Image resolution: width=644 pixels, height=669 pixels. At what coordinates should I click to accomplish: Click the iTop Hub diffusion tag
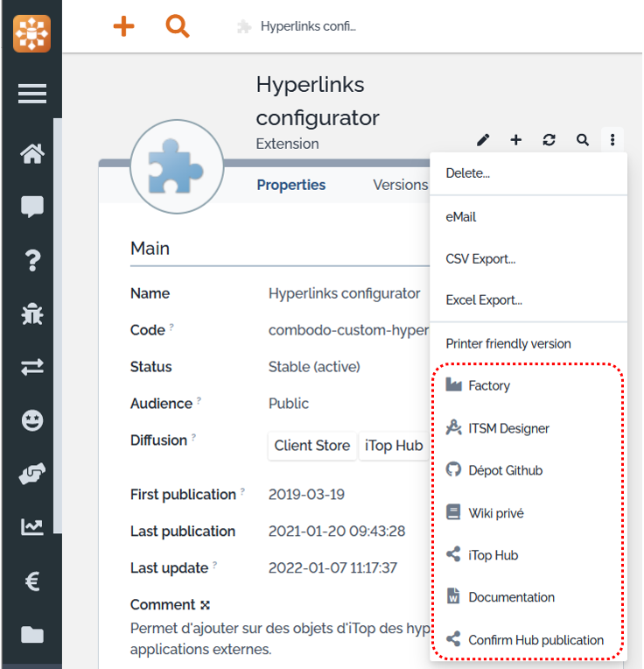tap(394, 446)
